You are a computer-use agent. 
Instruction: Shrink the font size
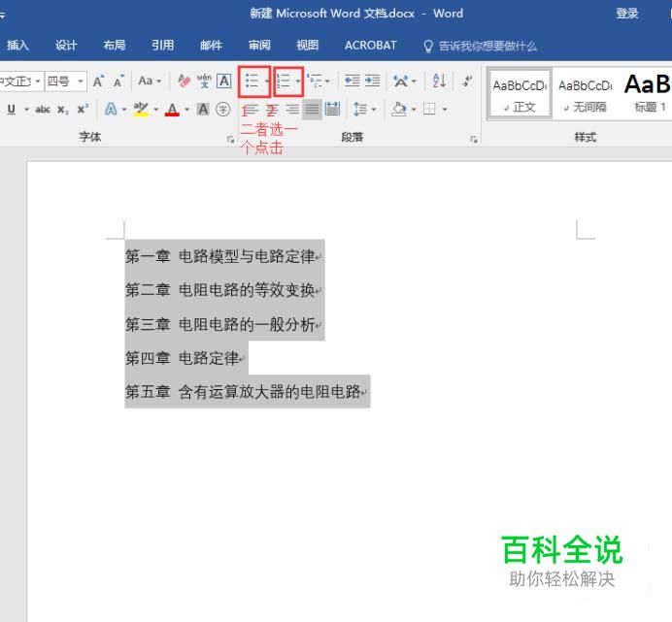[118, 81]
